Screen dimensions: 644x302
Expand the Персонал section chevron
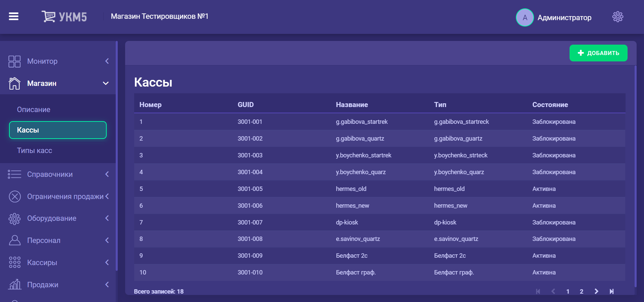(107, 240)
